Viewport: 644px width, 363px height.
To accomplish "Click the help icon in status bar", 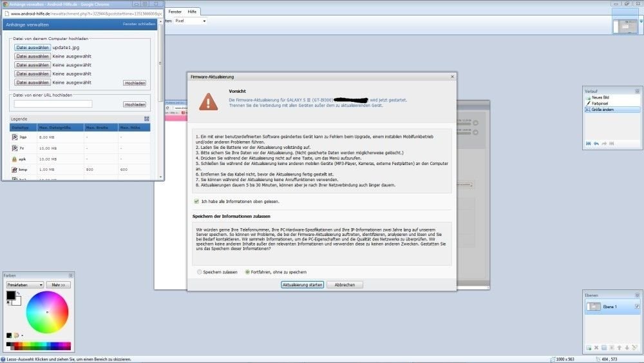I will pyautogui.click(x=3, y=359).
